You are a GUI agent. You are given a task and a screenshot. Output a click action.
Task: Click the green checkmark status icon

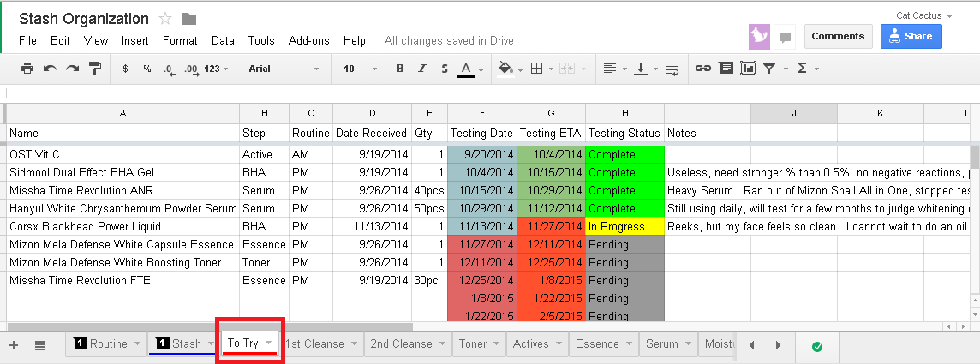coord(816,346)
